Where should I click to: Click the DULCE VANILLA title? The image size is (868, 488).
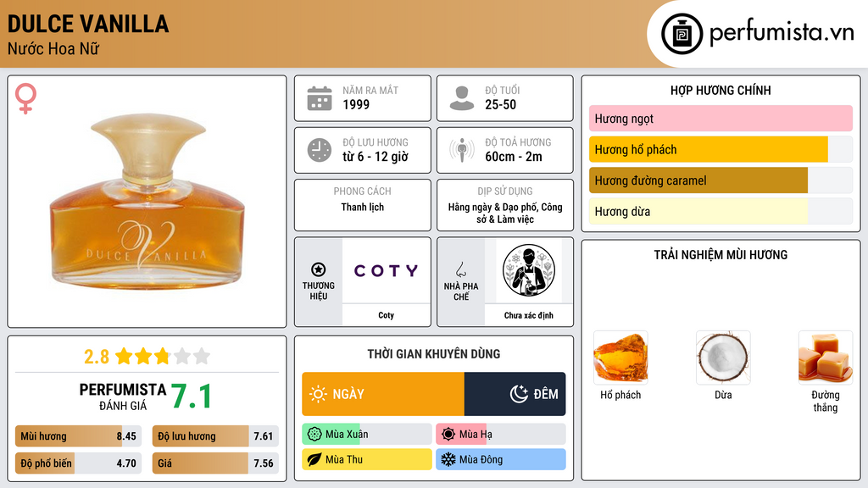pos(88,24)
